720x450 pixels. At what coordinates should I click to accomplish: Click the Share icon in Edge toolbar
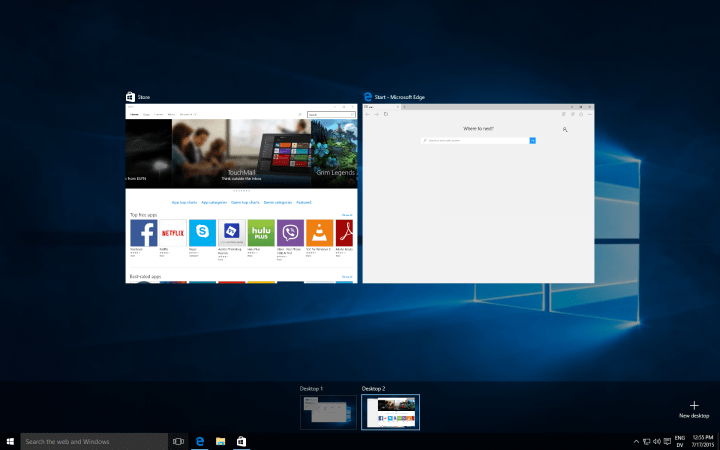pyautogui.click(x=581, y=114)
